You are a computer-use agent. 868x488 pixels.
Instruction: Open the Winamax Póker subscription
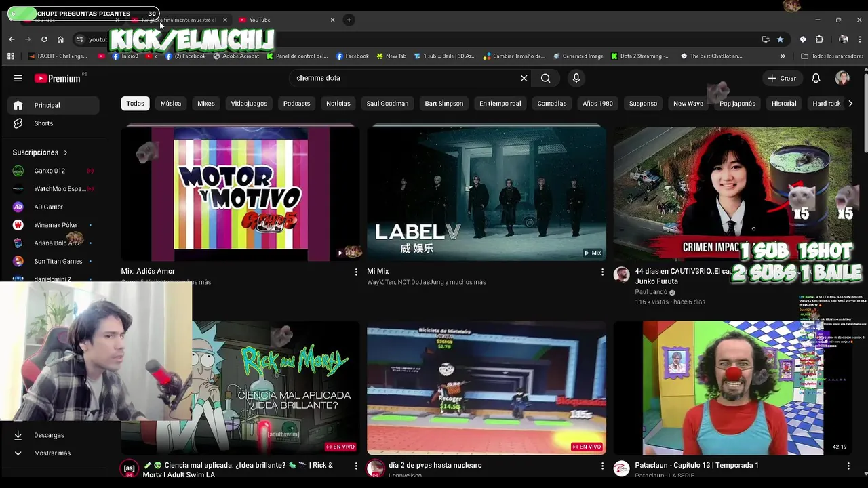[x=53, y=225]
